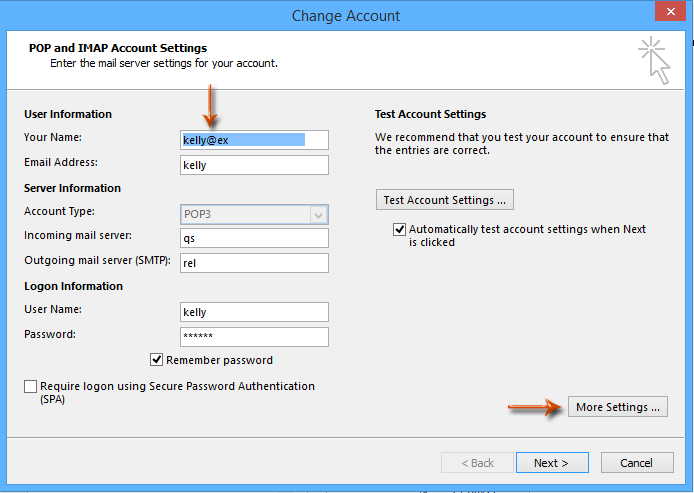Click the Server Information section label
The image size is (694, 493).
(72, 188)
